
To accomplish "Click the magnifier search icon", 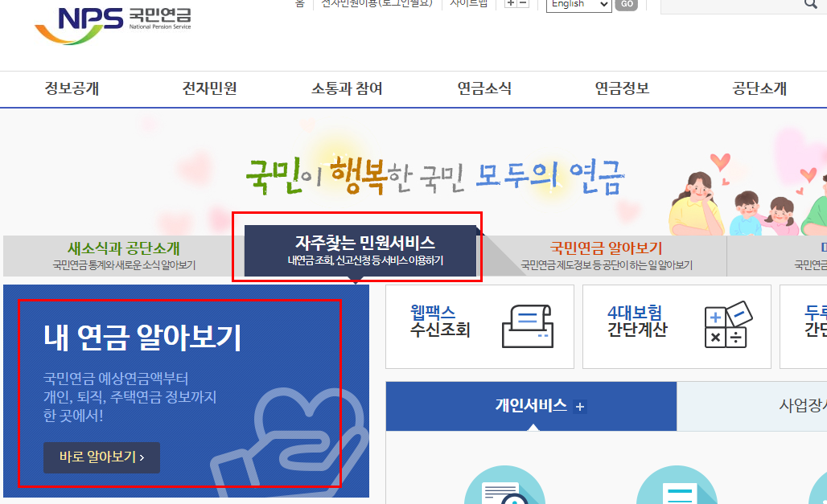I will coord(811,4).
